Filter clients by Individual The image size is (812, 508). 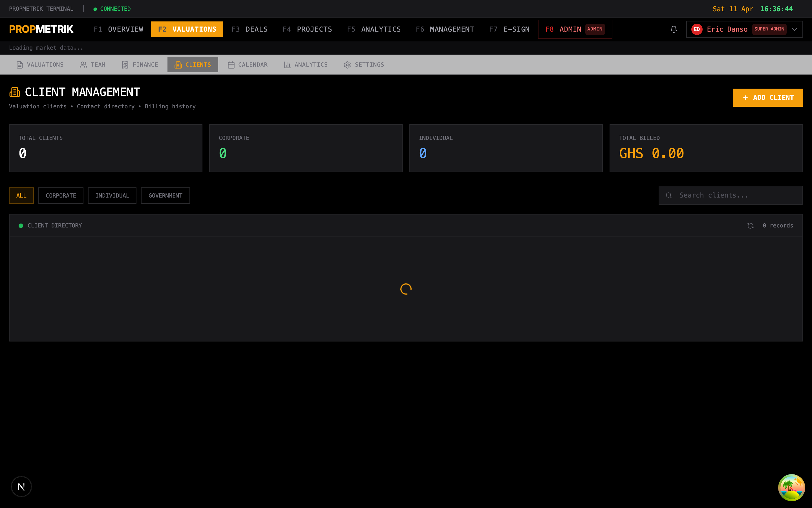[112, 196]
